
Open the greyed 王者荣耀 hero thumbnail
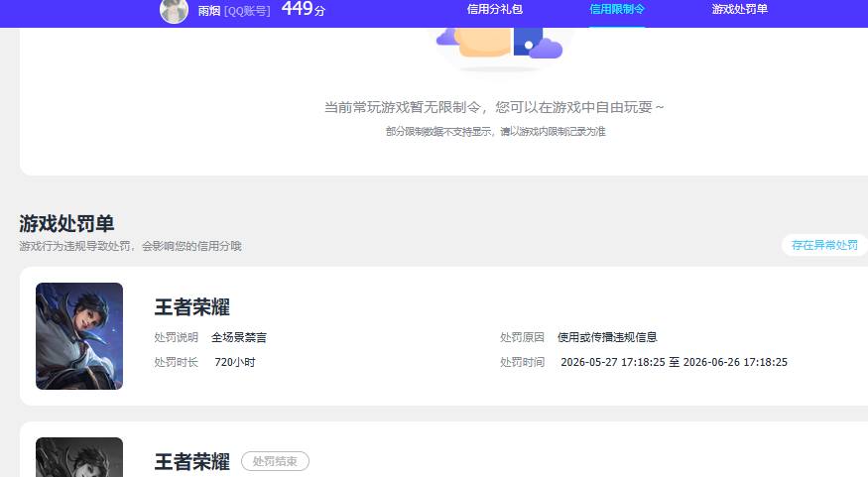point(79,457)
